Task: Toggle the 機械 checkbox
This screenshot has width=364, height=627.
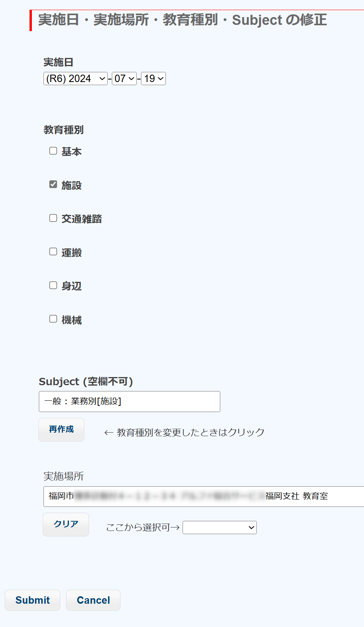Action: pos(53,319)
